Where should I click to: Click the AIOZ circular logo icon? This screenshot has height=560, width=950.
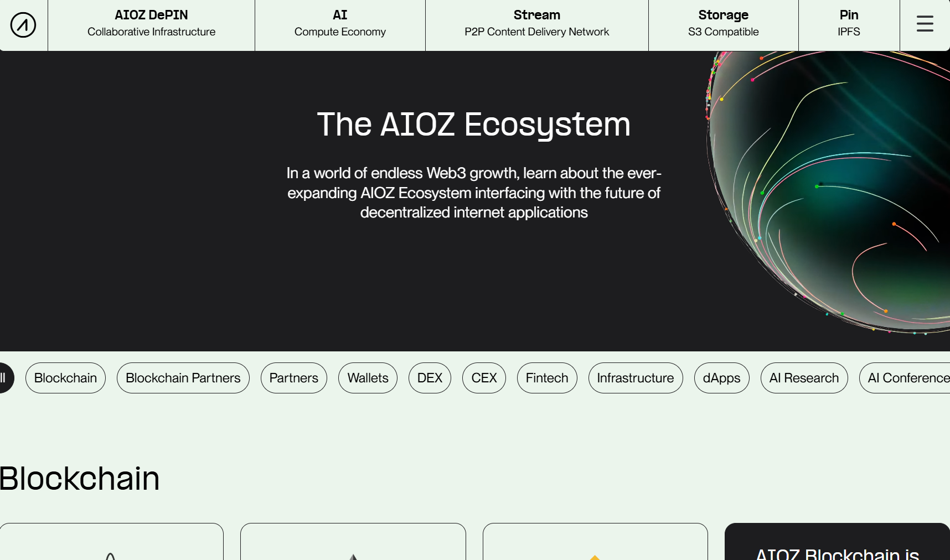[23, 25]
